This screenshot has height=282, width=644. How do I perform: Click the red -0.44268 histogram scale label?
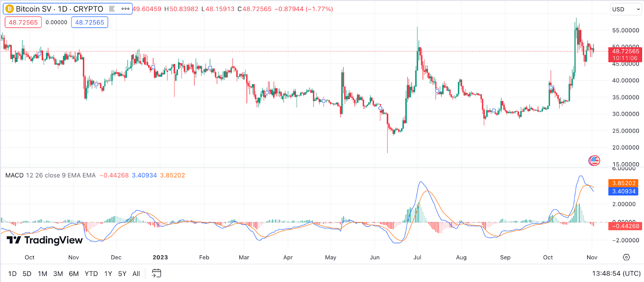pyautogui.click(x=625, y=226)
